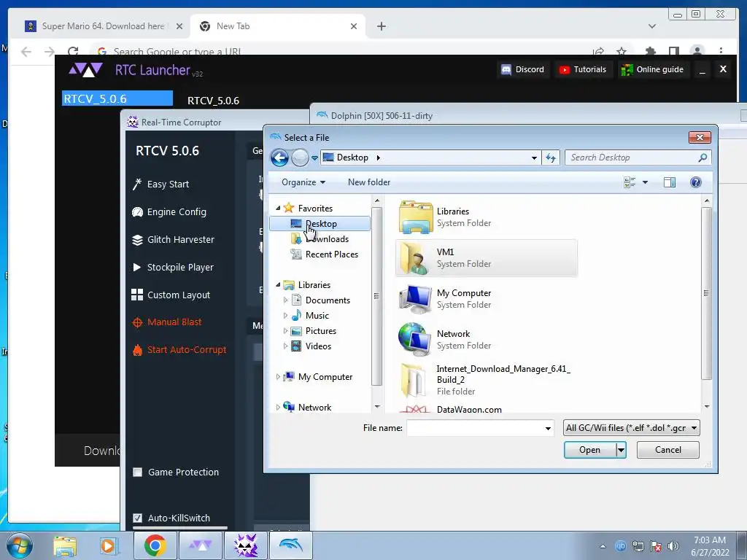Open the File name history dropdown
The image size is (747, 560).
[548, 428]
